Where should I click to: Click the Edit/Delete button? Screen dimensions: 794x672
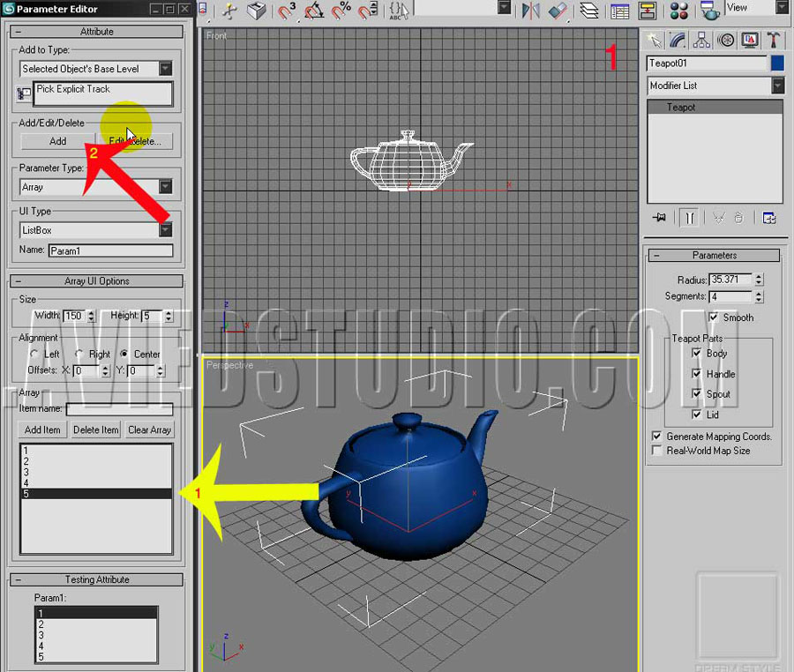point(135,141)
